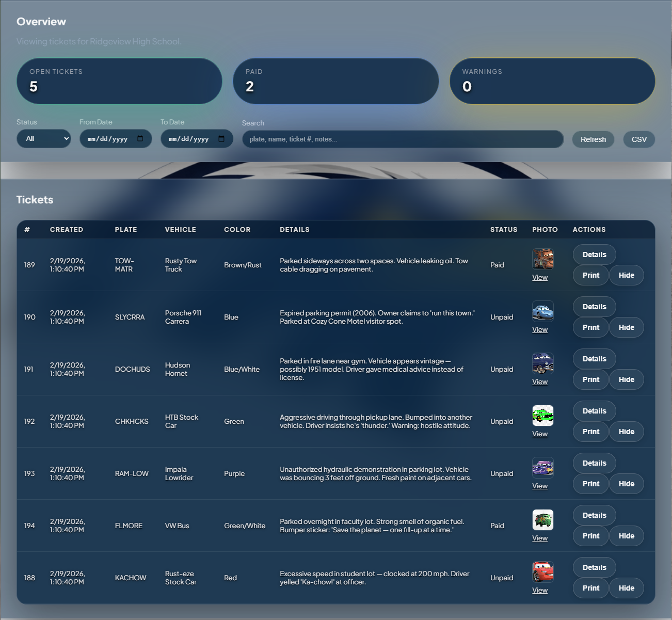Viewport: 672px width, 620px height.
Task: Open the To Date calendar picker
Action: point(221,138)
